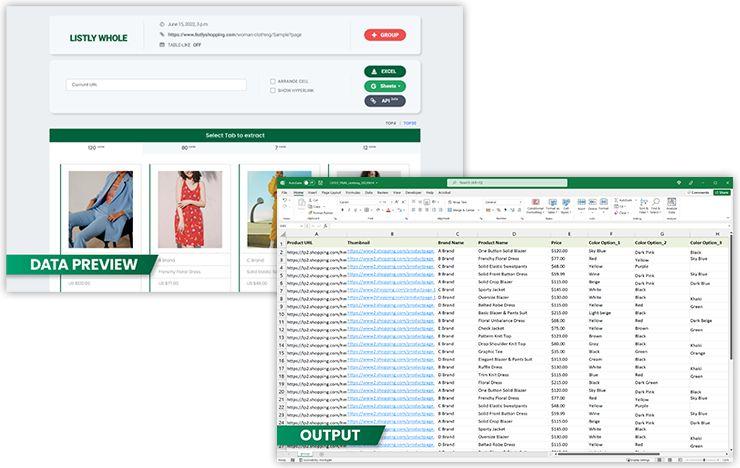
Task: Click the Clear command in Editing group
Action: point(623,213)
